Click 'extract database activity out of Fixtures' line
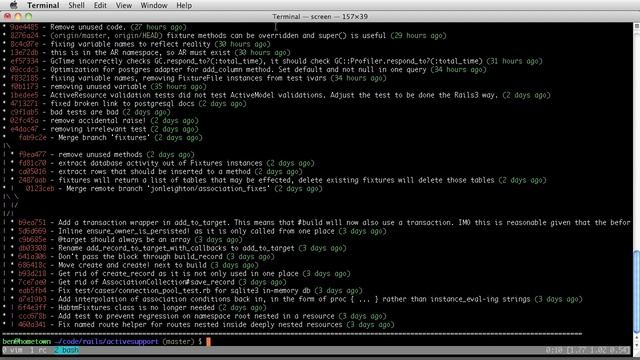640x360 pixels. click(x=160, y=163)
